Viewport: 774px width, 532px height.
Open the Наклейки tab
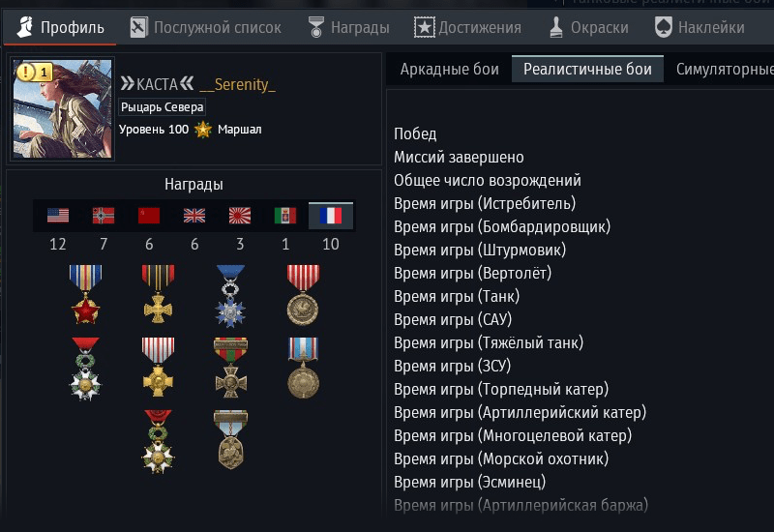pyautogui.click(x=700, y=27)
